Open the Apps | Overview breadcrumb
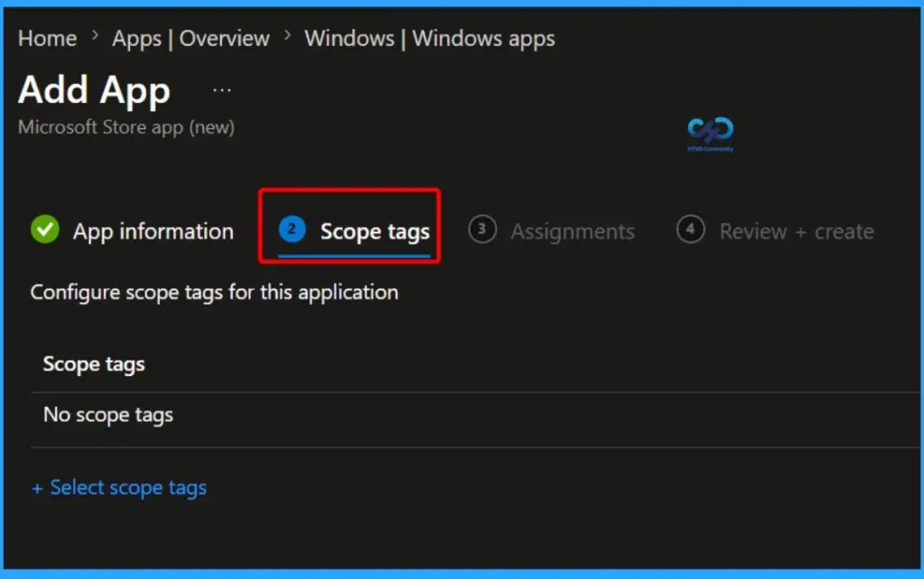This screenshot has width=924, height=579. pyautogui.click(x=190, y=39)
